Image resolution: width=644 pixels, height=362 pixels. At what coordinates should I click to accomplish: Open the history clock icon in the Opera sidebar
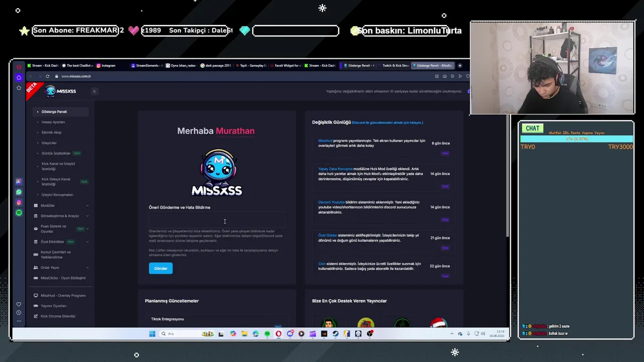click(x=19, y=313)
